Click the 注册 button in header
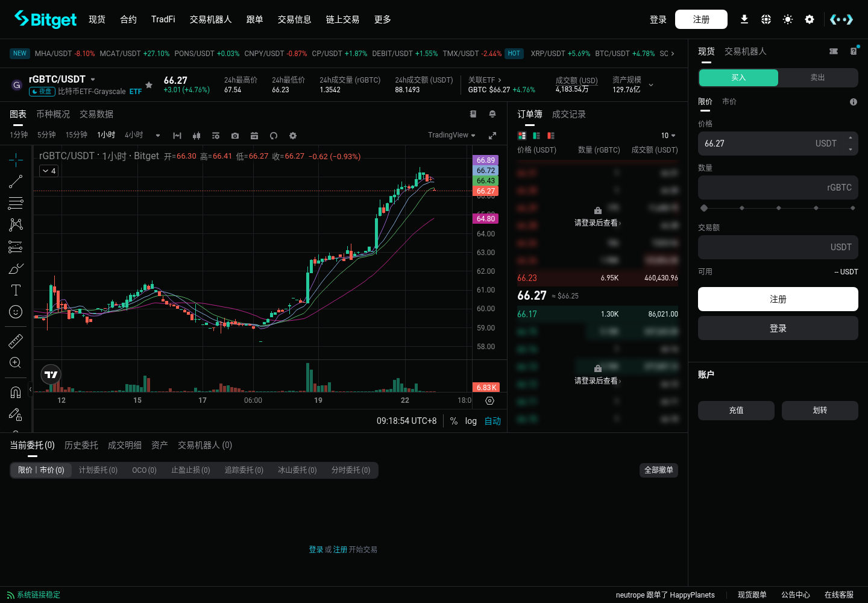This screenshot has width=868, height=603. pos(701,19)
